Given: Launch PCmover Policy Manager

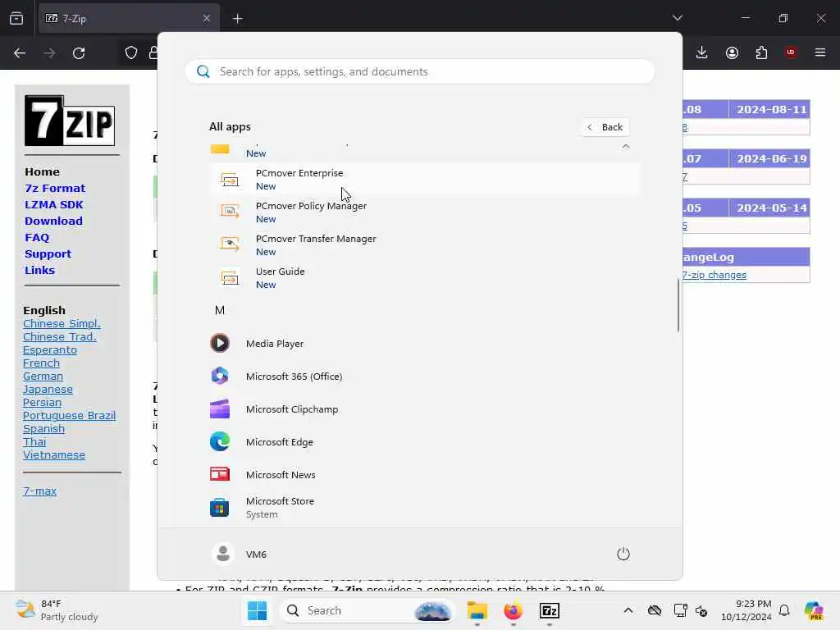Looking at the screenshot, I should [424, 212].
